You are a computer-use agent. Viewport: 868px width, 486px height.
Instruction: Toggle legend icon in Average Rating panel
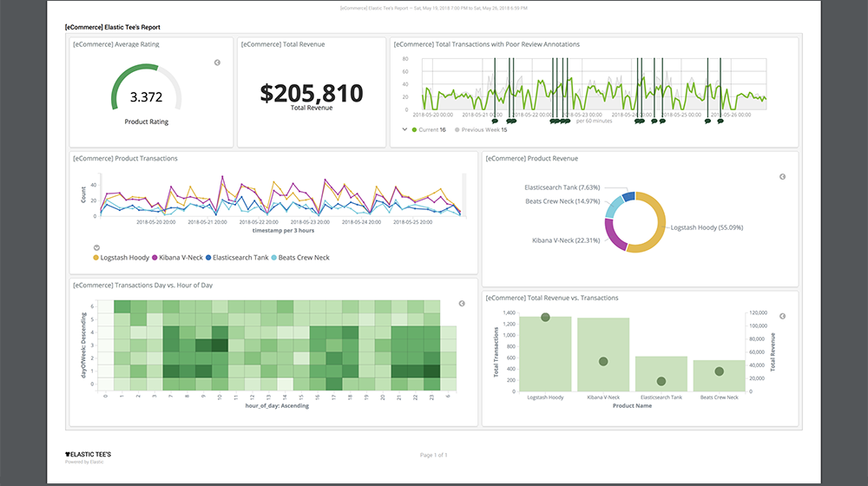tap(217, 62)
